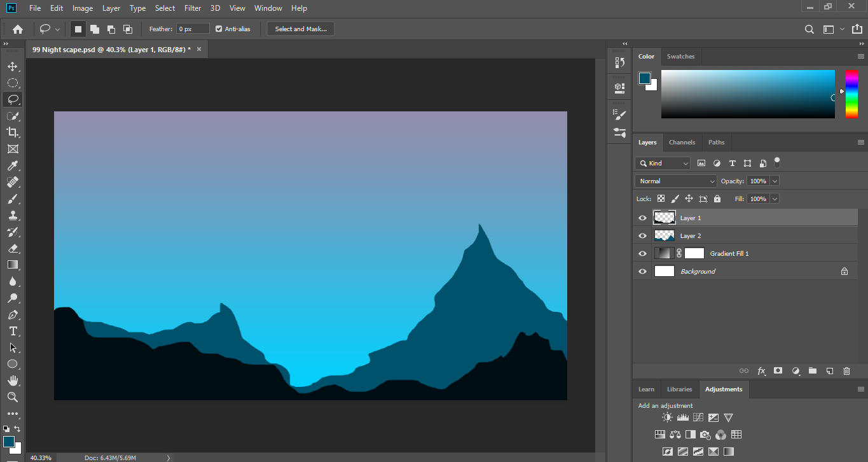Open the Window menu
868x462 pixels.
(x=268, y=8)
